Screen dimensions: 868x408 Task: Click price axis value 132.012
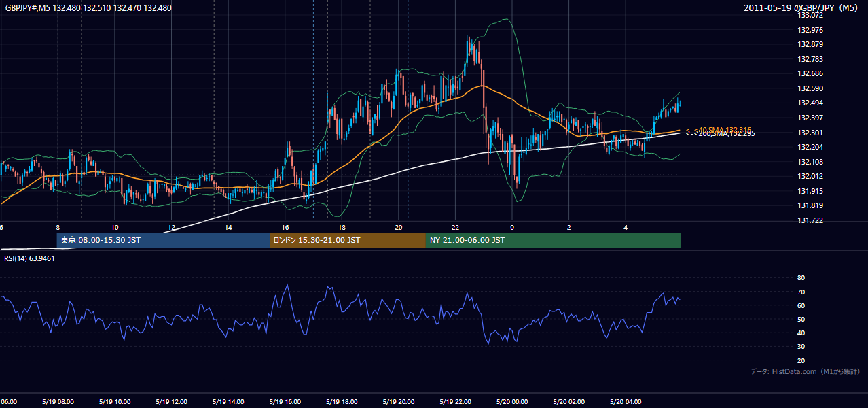810,177
